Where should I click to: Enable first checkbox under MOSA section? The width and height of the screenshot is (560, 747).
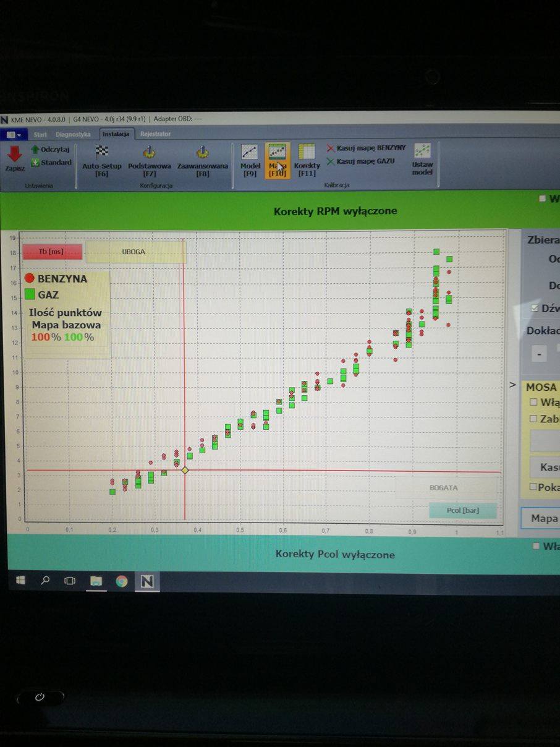point(533,402)
